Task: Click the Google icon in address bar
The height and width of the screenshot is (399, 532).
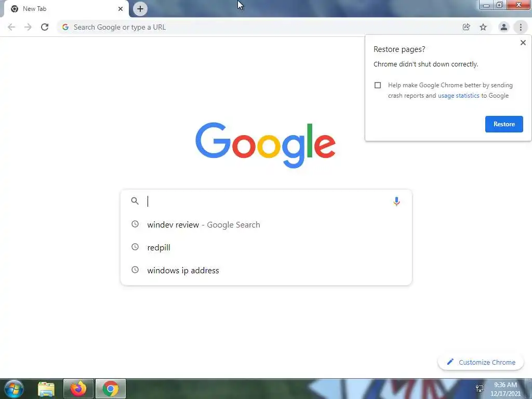Action: tap(65, 27)
